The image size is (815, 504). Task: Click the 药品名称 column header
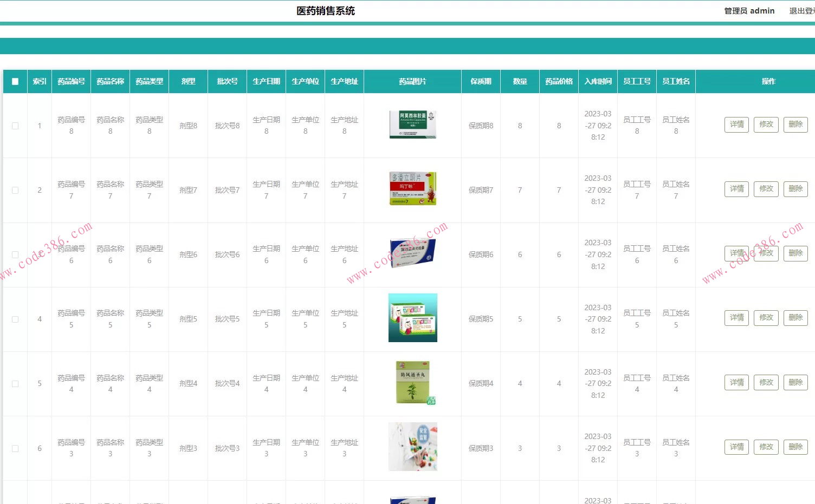[110, 81]
